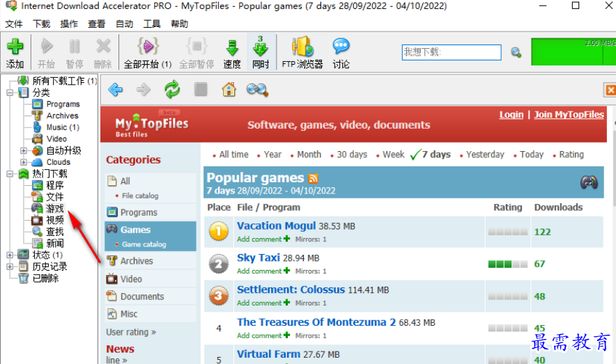This screenshot has height=364, width=616.
Task: Select the Week period filter
Action: (x=394, y=155)
